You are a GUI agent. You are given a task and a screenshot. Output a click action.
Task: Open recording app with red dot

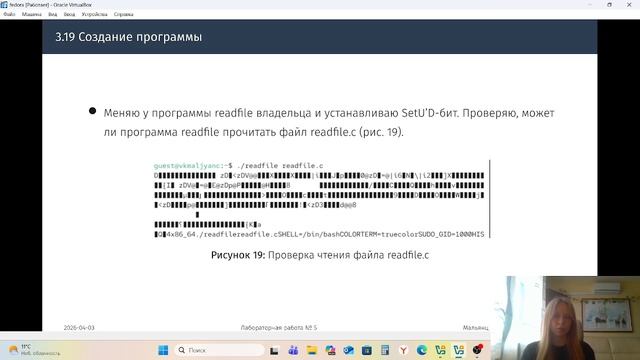tap(477, 350)
